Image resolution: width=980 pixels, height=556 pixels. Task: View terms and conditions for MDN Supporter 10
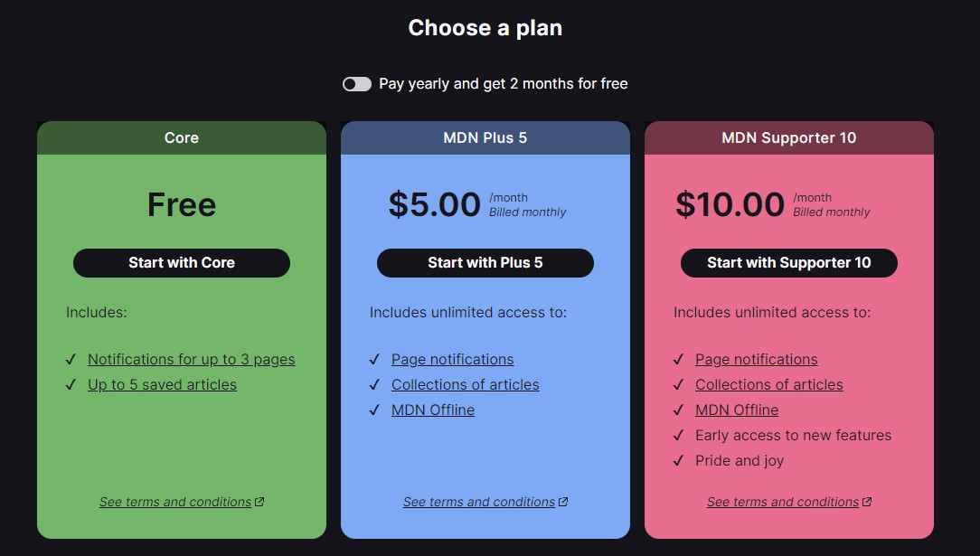783,503
